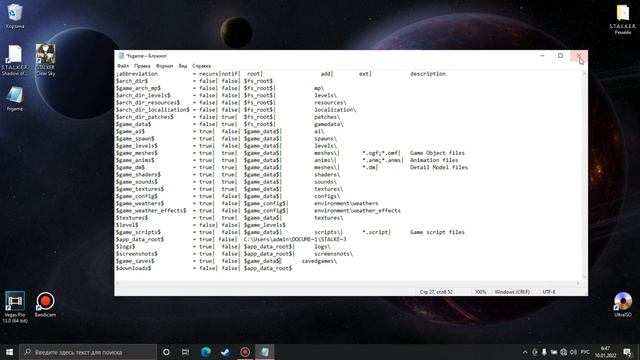Click the "Animation files" description text

coord(434,160)
